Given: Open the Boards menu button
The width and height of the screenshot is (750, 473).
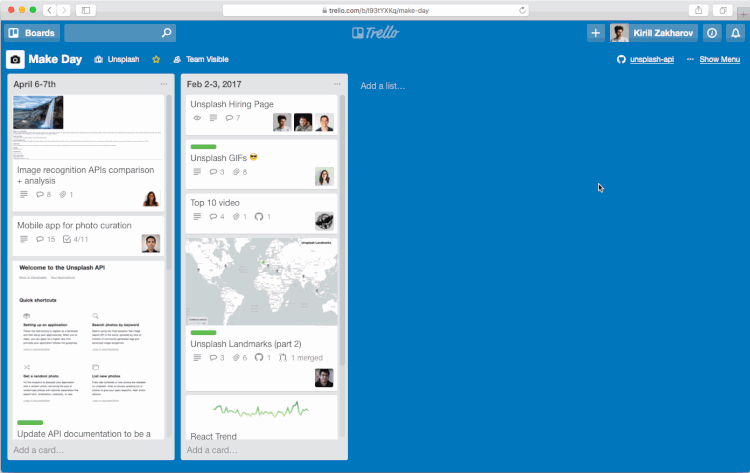Looking at the screenshot, I should 32,33.
